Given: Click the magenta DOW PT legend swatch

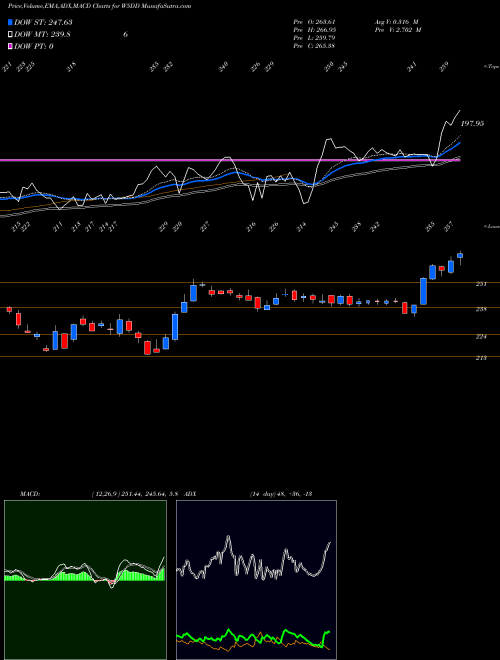Looking at the screenshot, I should point(10,46).
